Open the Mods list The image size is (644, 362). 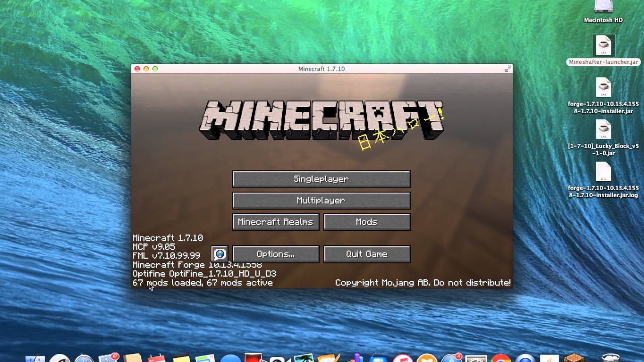367,222
